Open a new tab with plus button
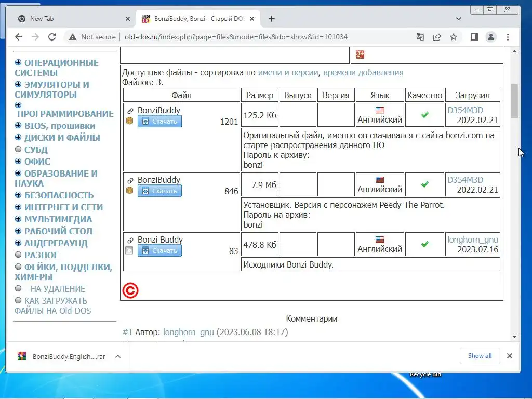The width and height of the screenshot is (532, 399). tap(271, 19)
